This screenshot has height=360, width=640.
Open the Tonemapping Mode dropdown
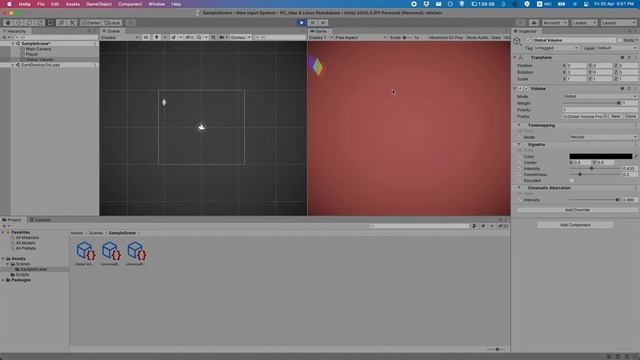tap(603, 137)
